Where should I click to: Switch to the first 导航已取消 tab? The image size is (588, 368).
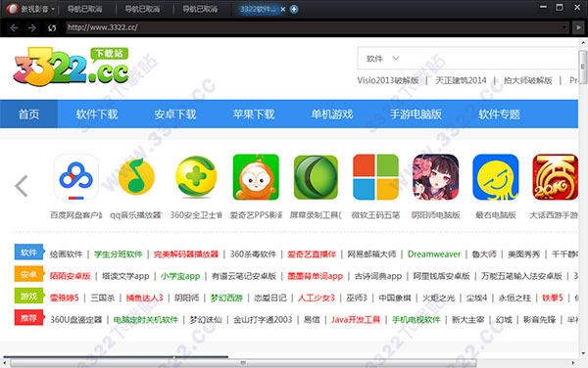(84, 10)
